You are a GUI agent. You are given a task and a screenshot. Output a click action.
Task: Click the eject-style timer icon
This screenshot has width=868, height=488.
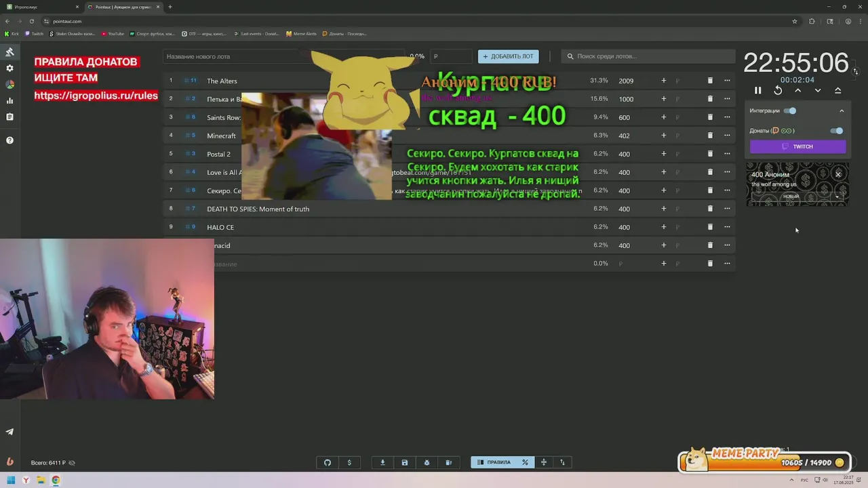(838, 90)
